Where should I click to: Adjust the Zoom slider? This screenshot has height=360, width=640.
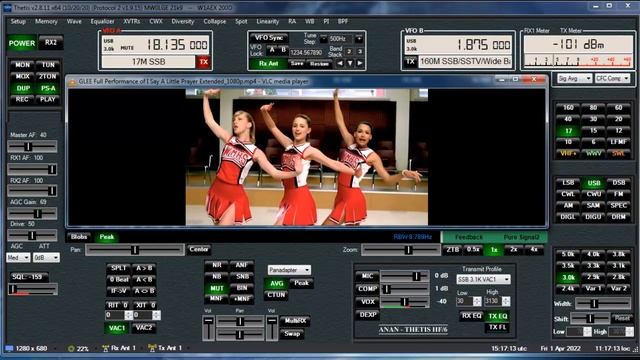400,250
